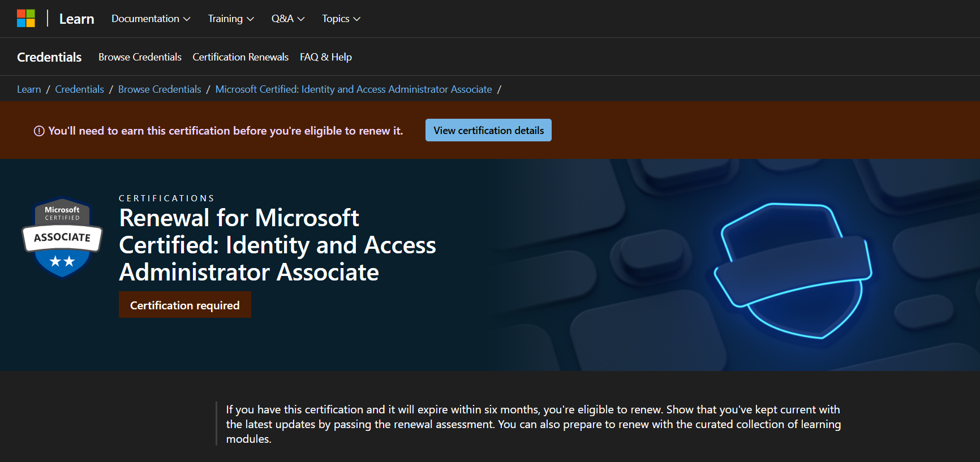Viewport: 980px width, 462px height.
Task: Open the Learn home link
Action: point(76,19)
